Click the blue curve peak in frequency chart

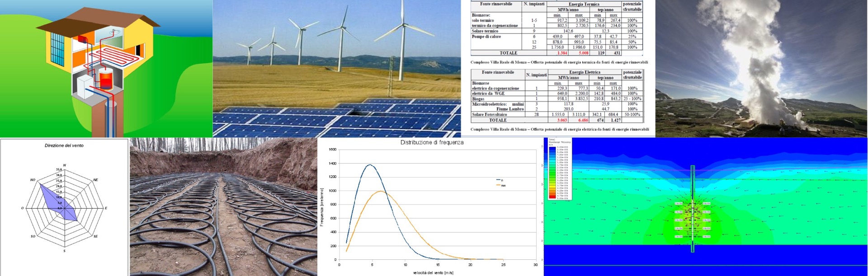coord(370,165)
